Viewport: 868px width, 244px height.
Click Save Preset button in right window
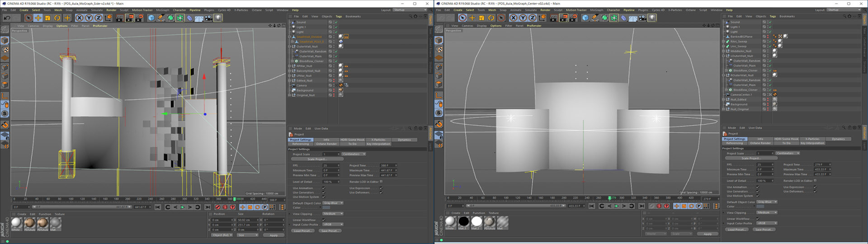(764, 230)
